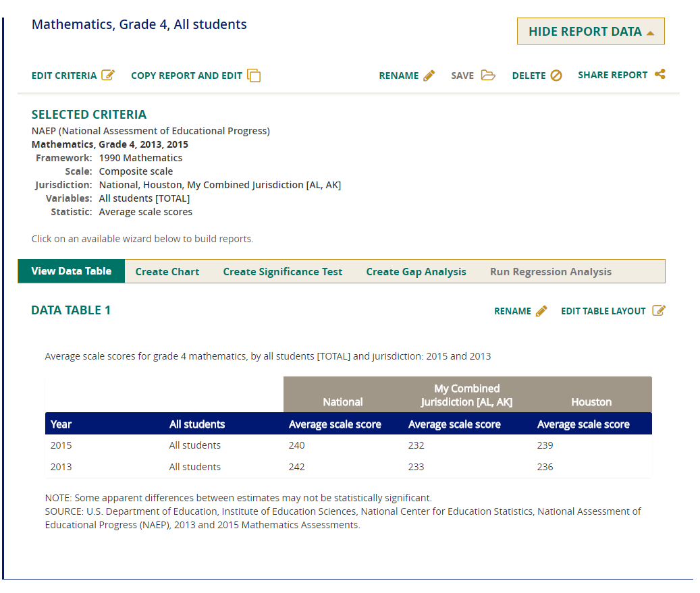Click the Share Report link text
Screen dimensions: 700x593
tap(612, 75)
